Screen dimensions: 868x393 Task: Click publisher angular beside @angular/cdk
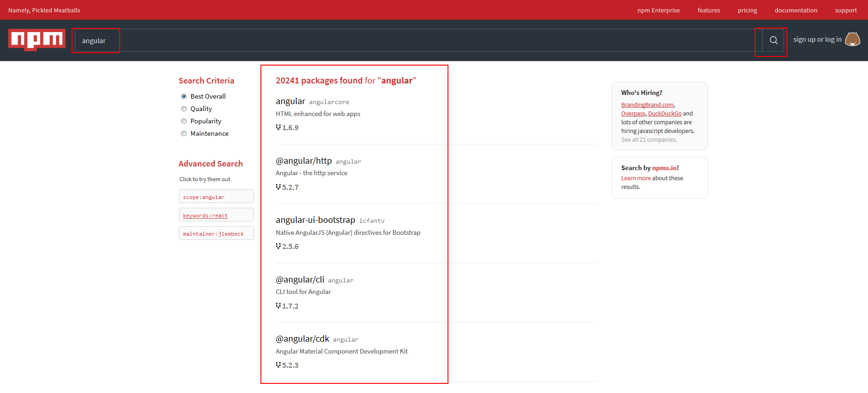click(x=346, y=340)
